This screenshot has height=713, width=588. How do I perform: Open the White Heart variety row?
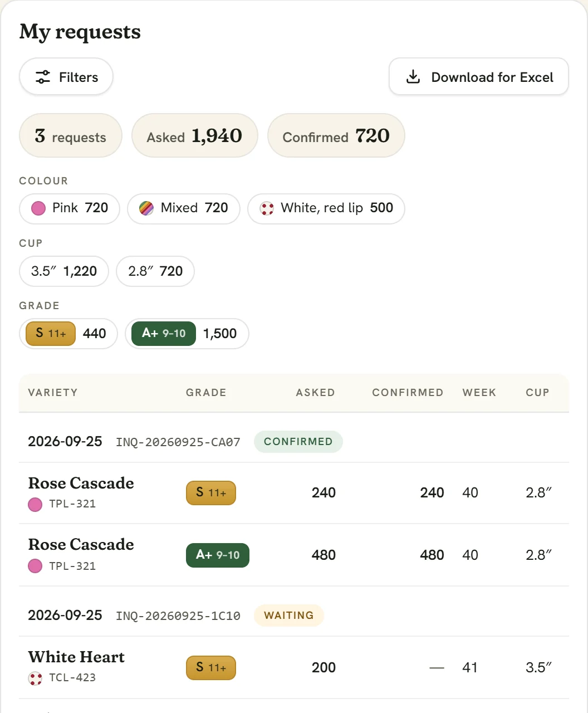click(294, 667)
